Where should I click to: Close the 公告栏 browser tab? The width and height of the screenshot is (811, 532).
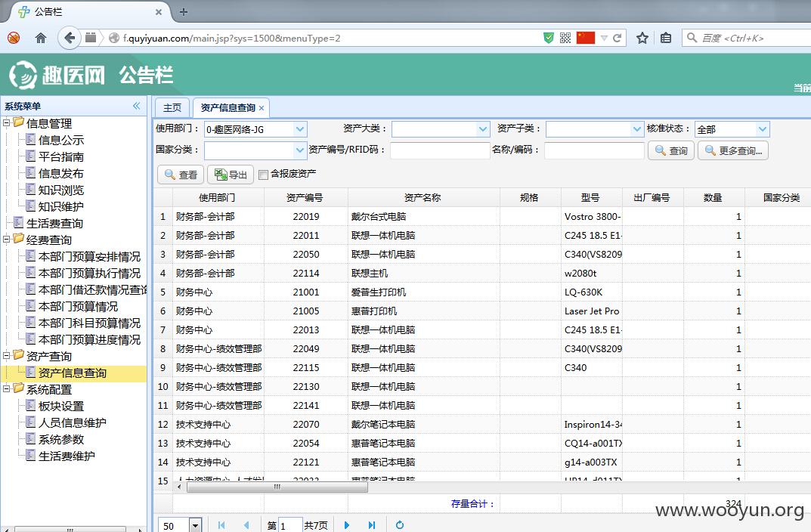pyautogui.click(x=159, y=11)
